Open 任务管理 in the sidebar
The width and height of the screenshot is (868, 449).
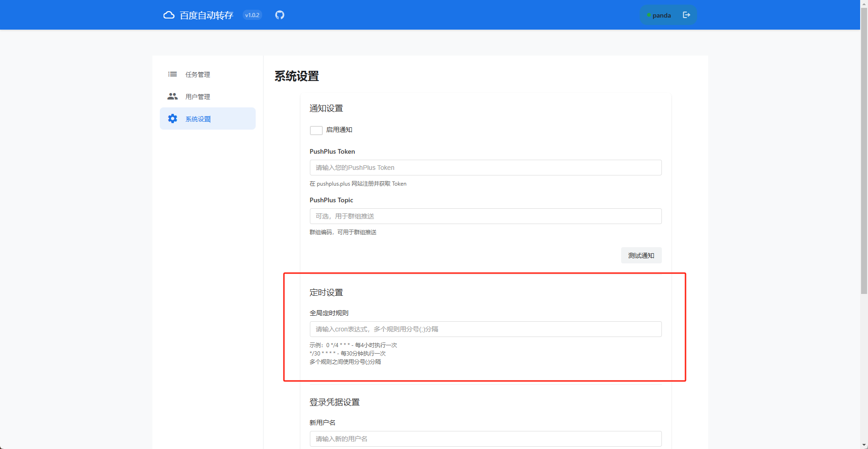click(x=208, y=74)
